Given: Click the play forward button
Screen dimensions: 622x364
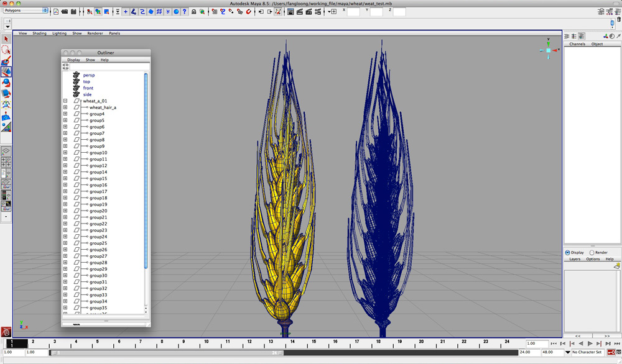Looking at the screenshot, I should pos(590,344).
